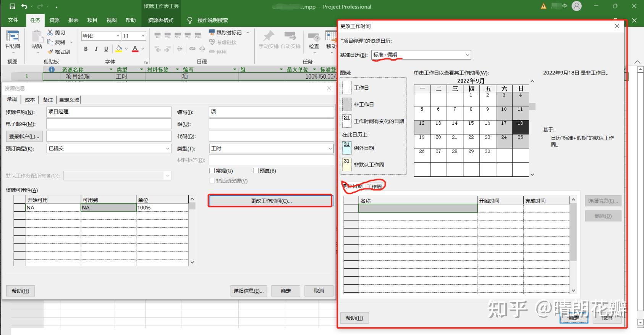Open the font name dropdown (等线)

(118, 36)
